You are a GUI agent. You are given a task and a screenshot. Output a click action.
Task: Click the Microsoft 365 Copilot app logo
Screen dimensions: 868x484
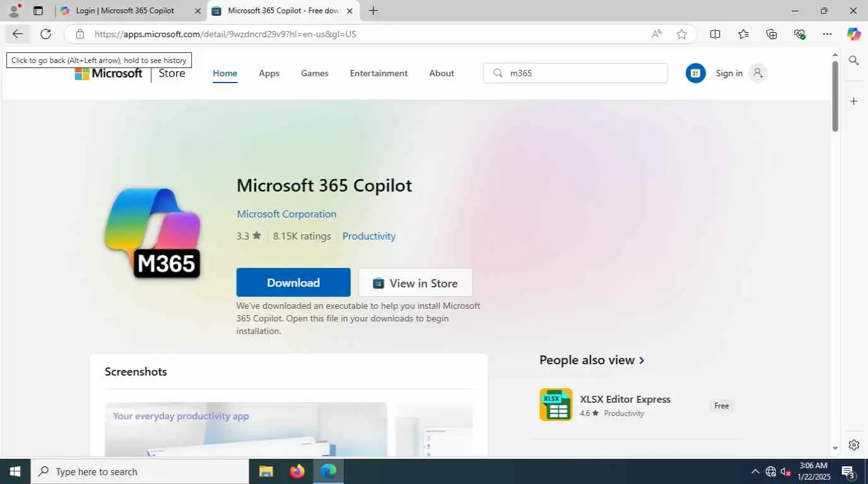tap(153, 233)
